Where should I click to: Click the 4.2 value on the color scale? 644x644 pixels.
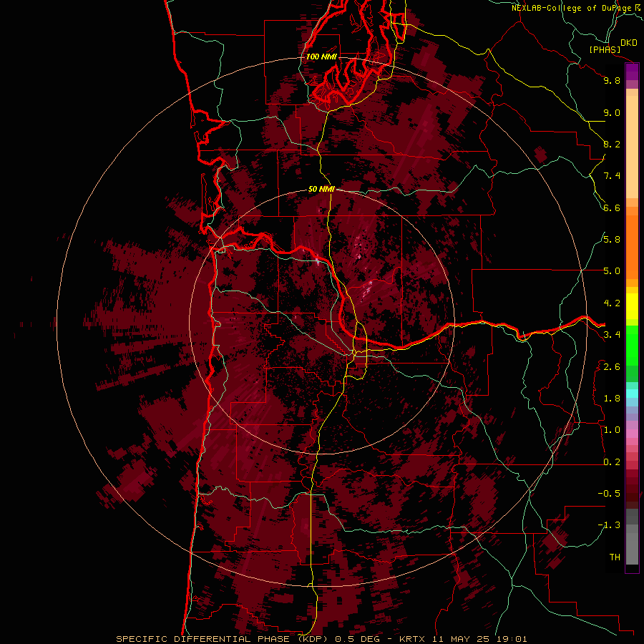click(x=612, y=303)
